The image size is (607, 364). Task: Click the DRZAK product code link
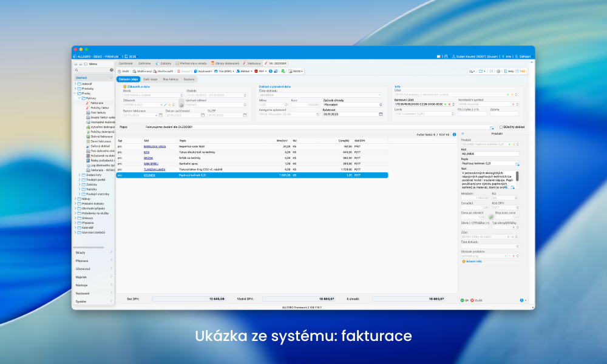(148, 158)
